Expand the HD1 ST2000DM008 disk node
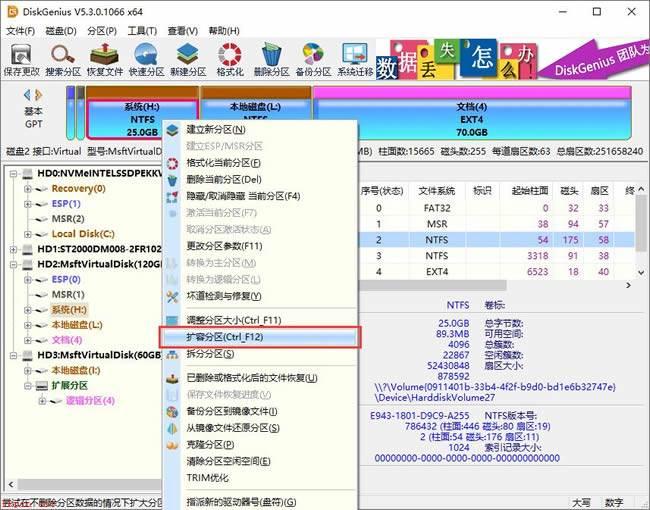This screenshot has width=650, height=510. click(13, 250)
